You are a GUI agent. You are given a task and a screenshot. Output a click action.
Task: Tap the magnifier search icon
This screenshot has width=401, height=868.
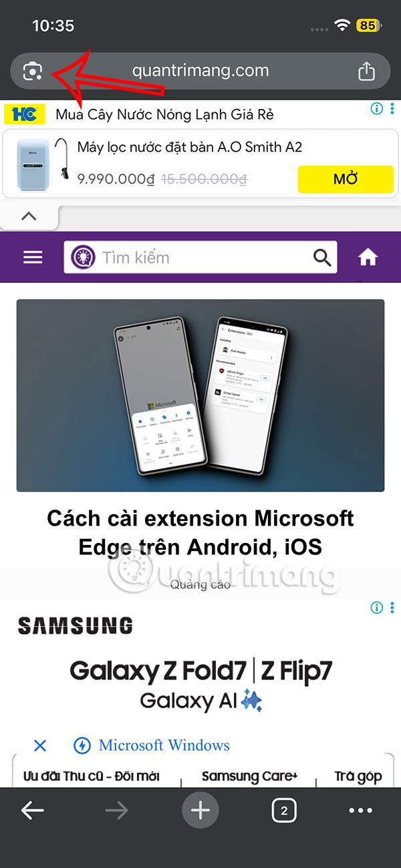point(322,257)
